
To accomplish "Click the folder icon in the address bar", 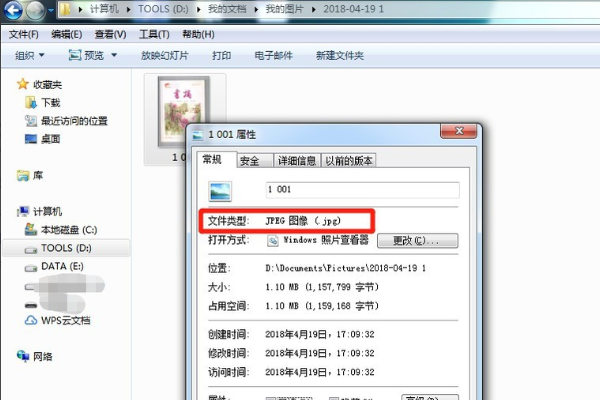I will point(65,9).
